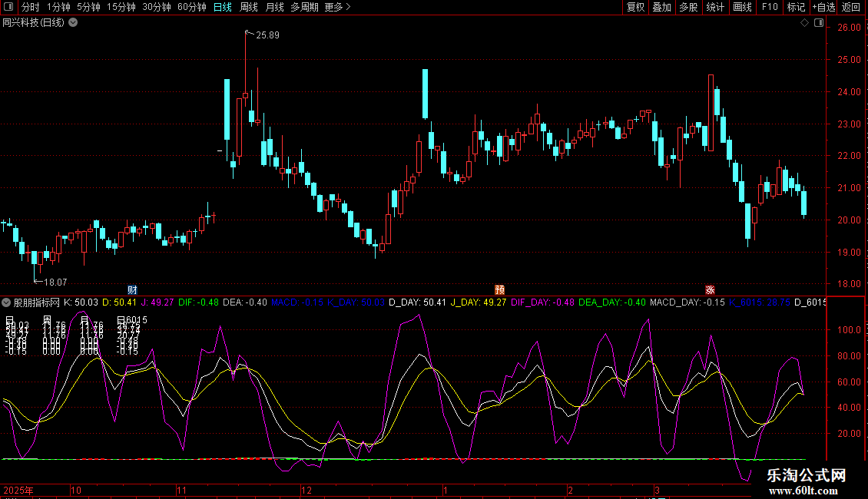Click the diamond icon near price axis
The width and height of the screenshot is (868, 499).
[804, 23]
